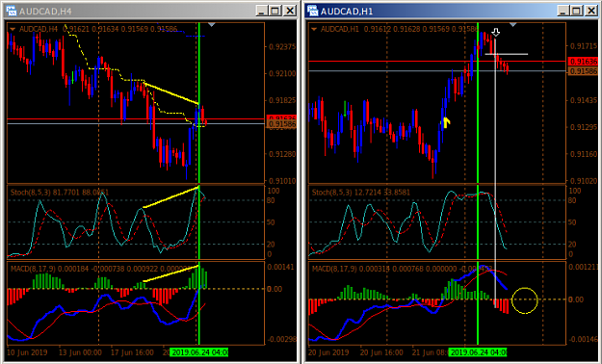Select the yellow ellipse in the H1 MACD panel
This screenshot has width=602, height=364.
click(524, 300)
